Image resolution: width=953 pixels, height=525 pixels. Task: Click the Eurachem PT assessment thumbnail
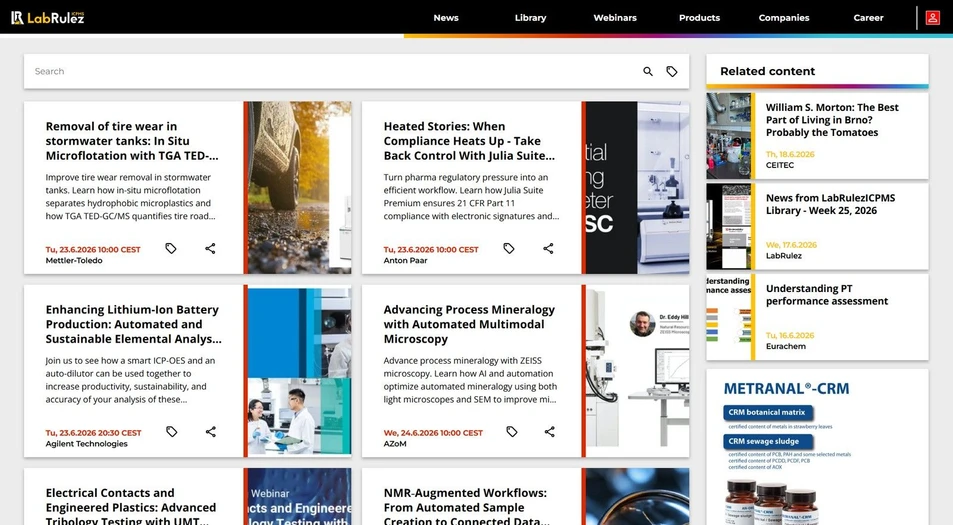click(729, 317)
